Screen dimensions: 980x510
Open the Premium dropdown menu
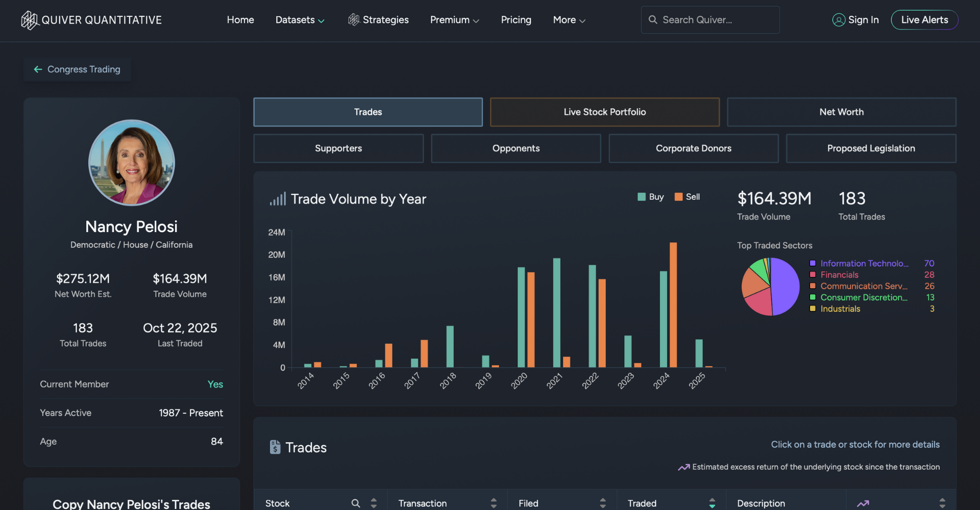coord(454,20)
